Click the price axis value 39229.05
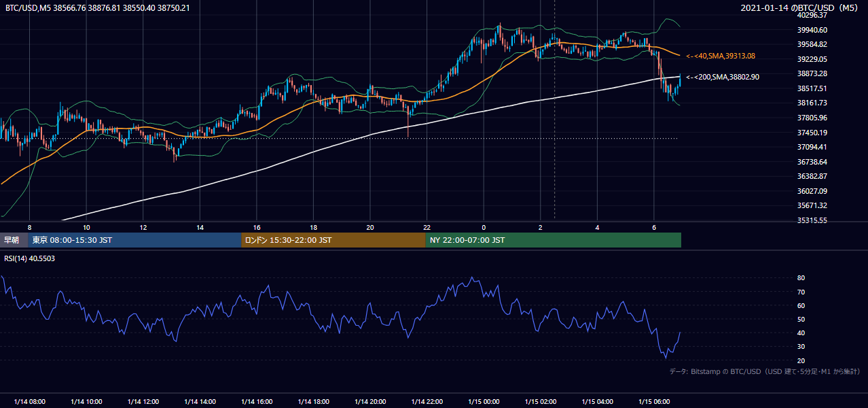 812,59
